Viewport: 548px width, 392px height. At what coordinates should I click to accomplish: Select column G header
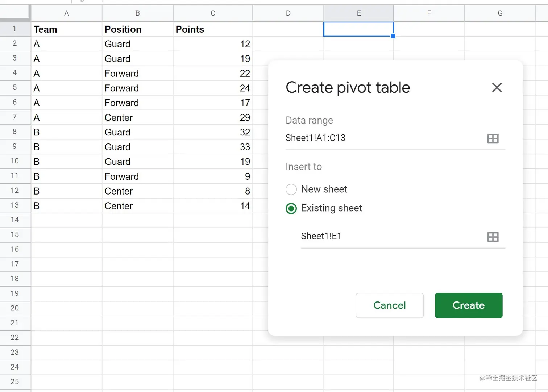point(500,13)
